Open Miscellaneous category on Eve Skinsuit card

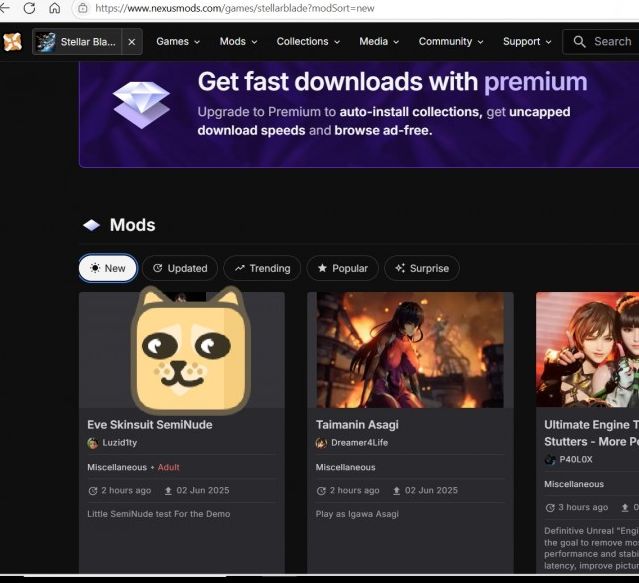click(x=117, y=467)
